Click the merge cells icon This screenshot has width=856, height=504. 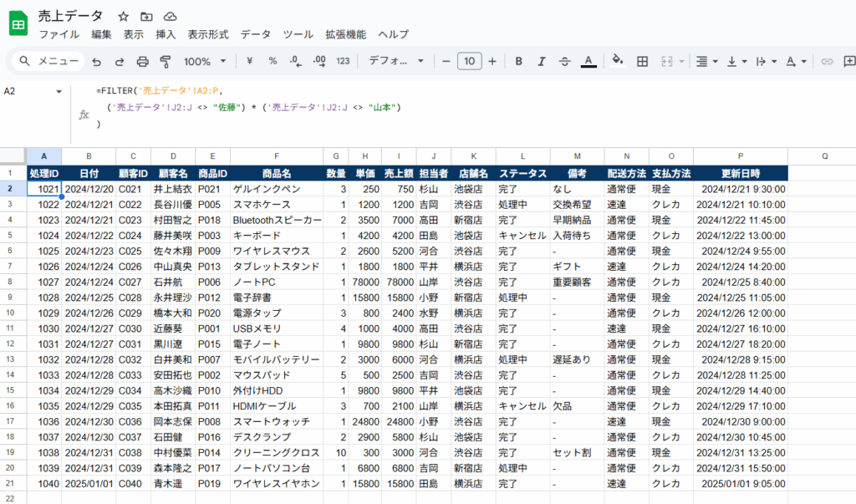[x=666, y=61]
